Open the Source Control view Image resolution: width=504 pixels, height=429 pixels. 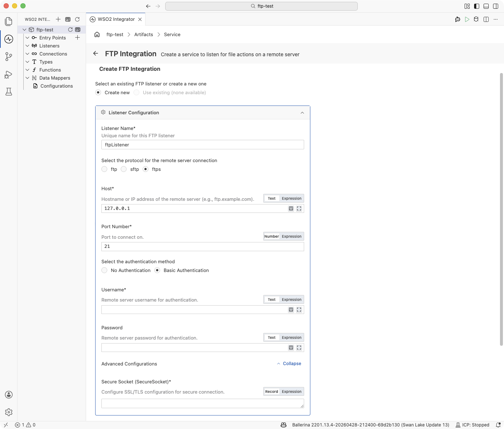9,57
